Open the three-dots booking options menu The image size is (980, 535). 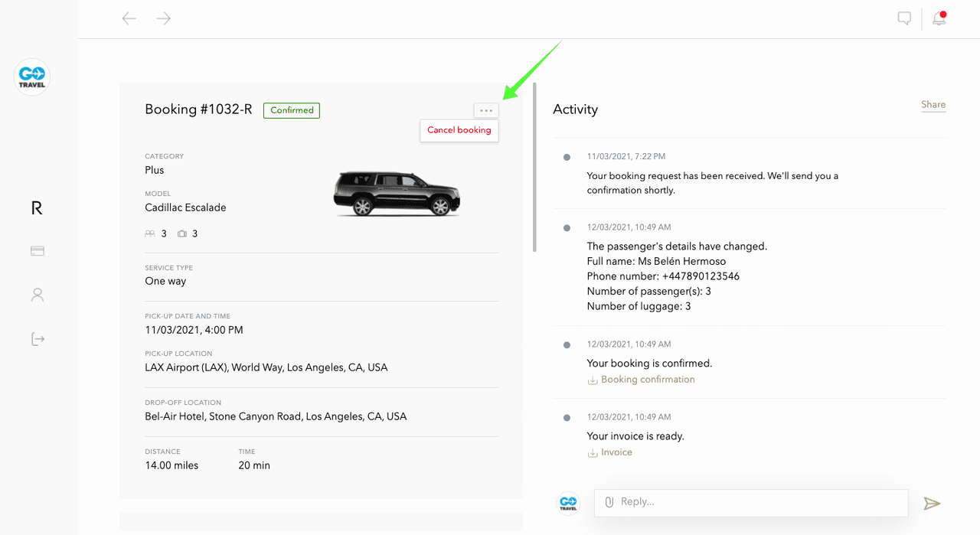pyautogui.click(x=486, y=110)
